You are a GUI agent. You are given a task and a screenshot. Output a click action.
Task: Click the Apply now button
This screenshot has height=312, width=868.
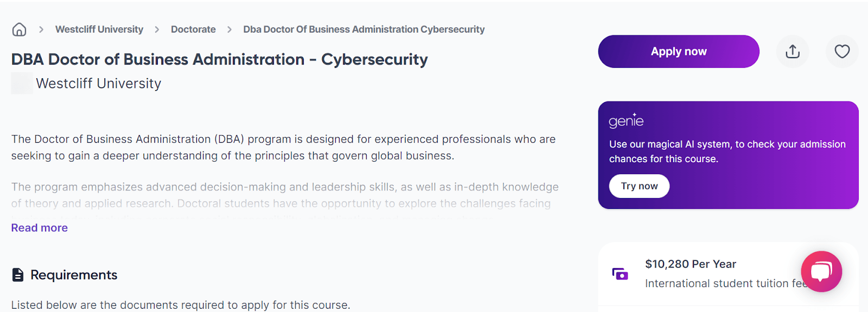pos(679,52)
